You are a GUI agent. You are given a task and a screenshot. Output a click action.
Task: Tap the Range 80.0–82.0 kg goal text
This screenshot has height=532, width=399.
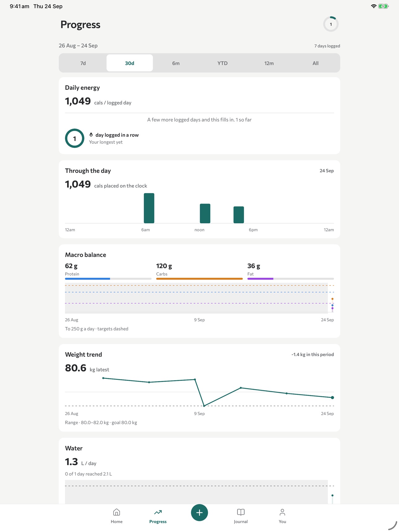pyautogui.click(x=101, y=423)
